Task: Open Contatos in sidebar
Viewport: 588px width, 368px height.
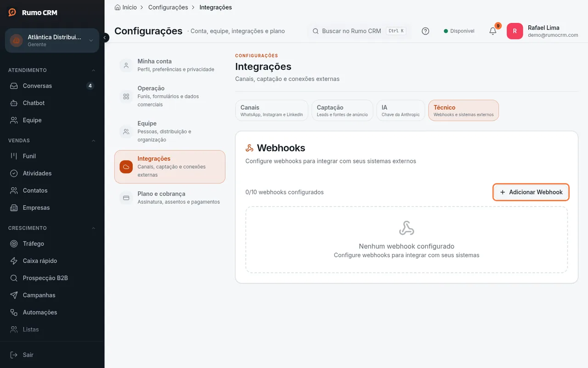Action: click(x=52, y=190)
